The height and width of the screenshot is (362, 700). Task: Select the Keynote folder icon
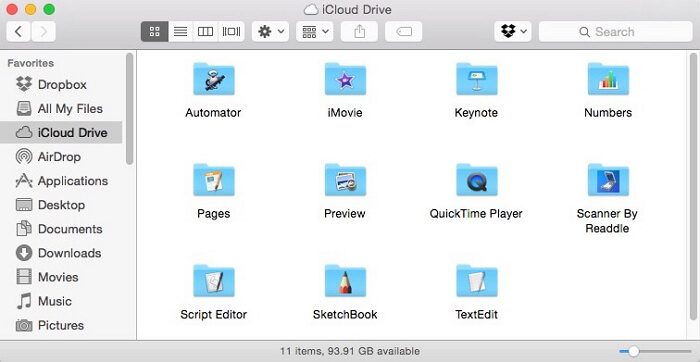tap(476, 79)
